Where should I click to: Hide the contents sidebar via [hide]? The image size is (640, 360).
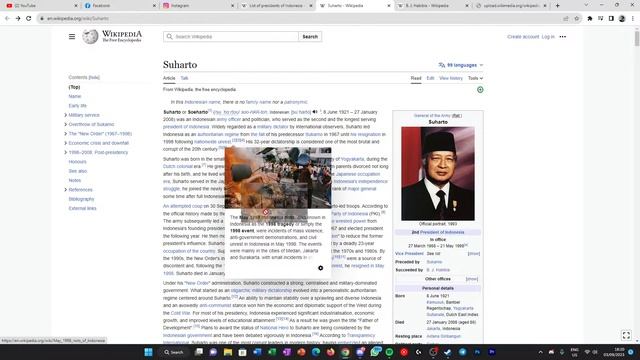[94, 77]
